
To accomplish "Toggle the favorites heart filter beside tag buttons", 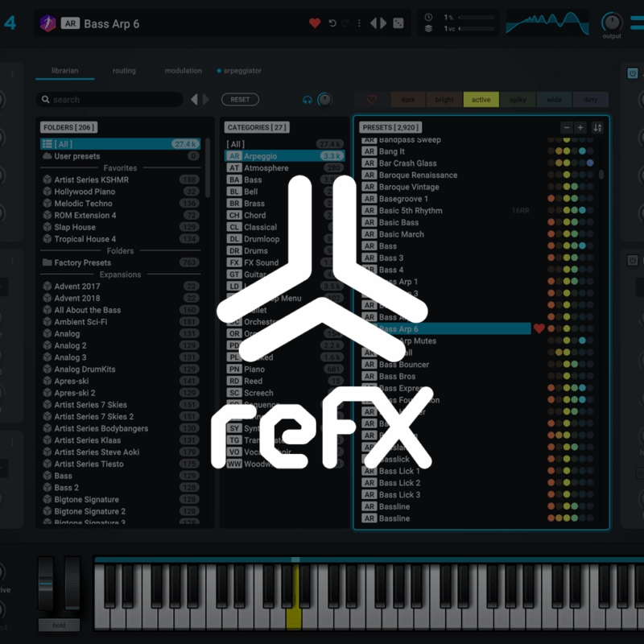I will point(372,99).
